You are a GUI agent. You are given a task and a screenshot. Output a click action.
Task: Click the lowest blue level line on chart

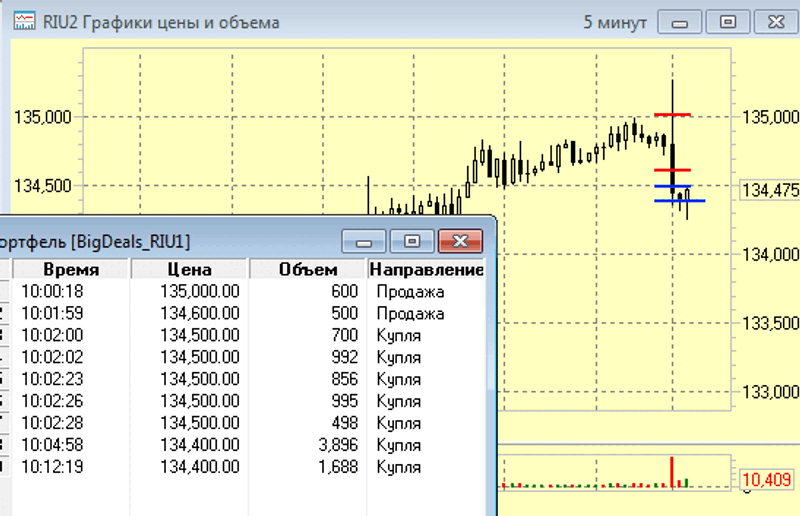tap(680, 201)
